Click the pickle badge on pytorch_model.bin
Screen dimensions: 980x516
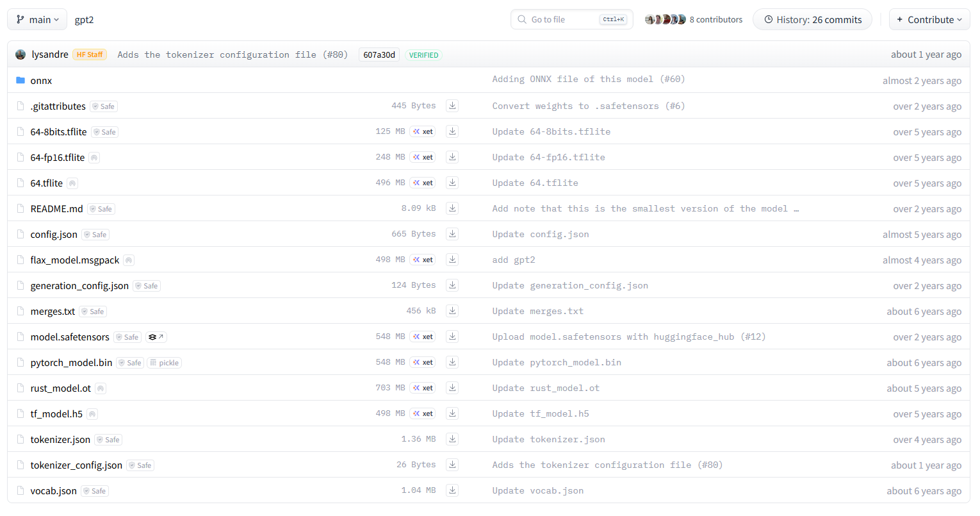[165, 363]
